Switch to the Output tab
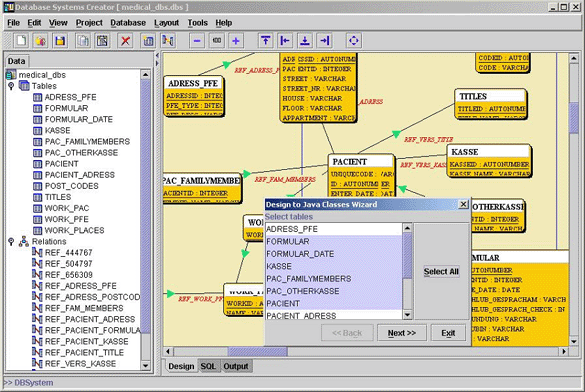The image size is (585, 392). click(x=236, y=366)
